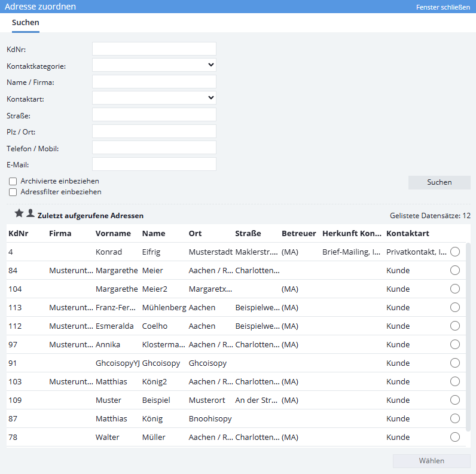The image size is (476, 474).
Task: Switch to the Suchen tab
Action: click(26, 23)
